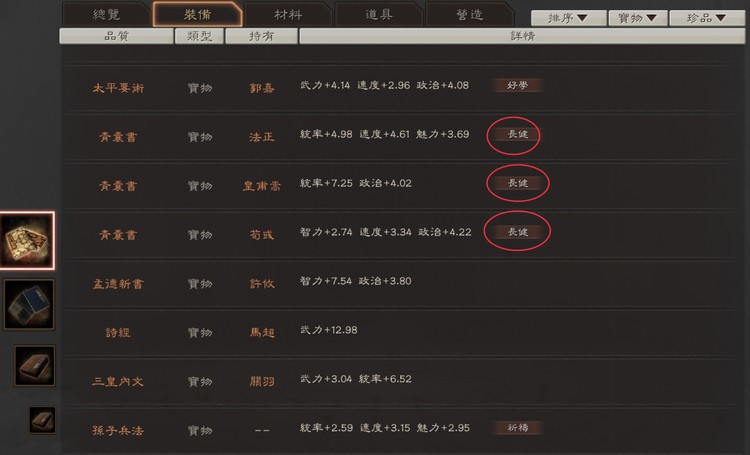Select the brown leather book icon
750x455 pixels.
35,366
